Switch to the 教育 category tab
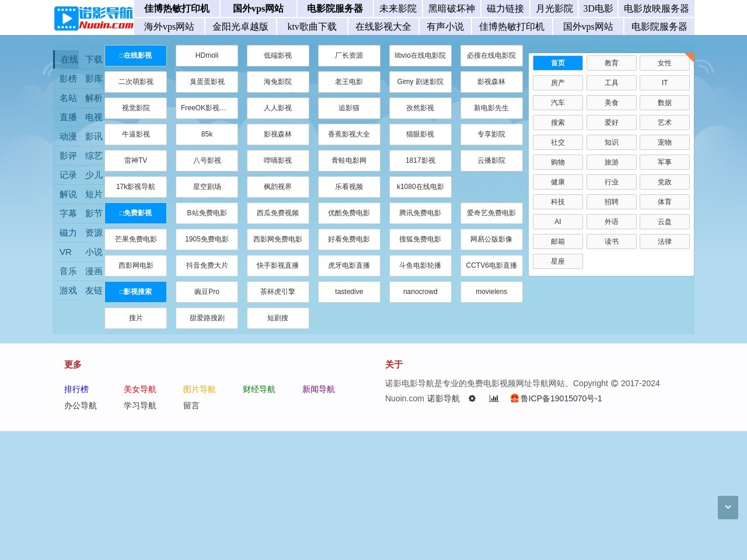Image resolution: width=747 pixels, height=560 pixels. pyautogui.click(x=611, y=63)
